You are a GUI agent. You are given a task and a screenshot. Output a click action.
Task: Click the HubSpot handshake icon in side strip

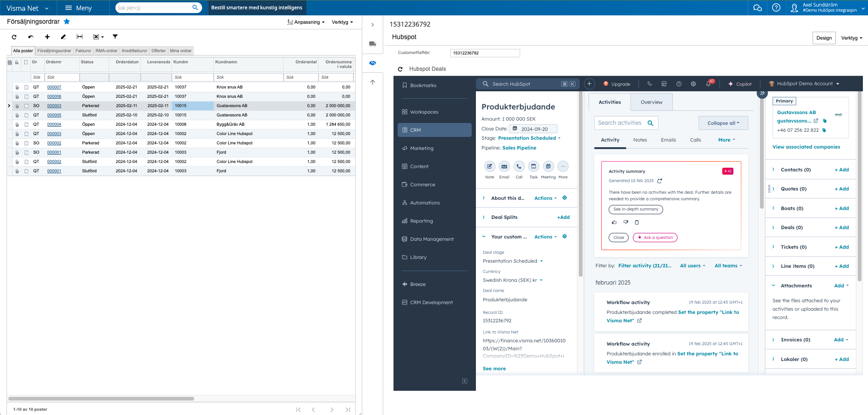point(373,63)
